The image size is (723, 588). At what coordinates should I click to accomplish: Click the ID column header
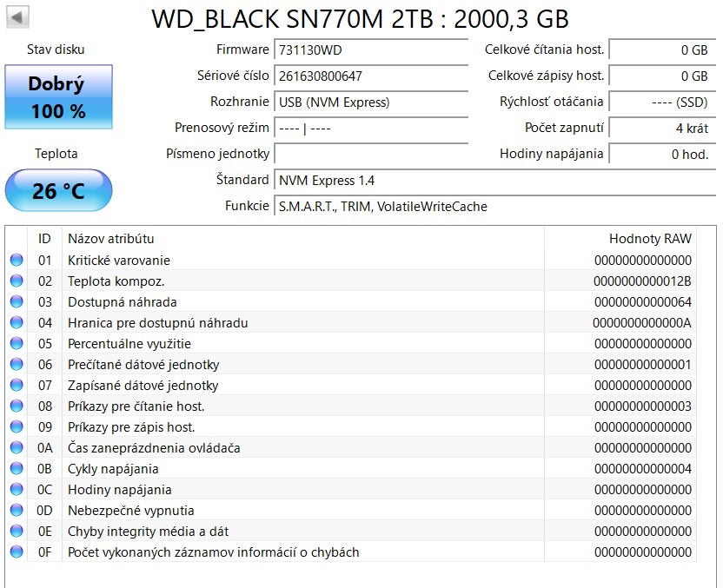coord(44,239)
